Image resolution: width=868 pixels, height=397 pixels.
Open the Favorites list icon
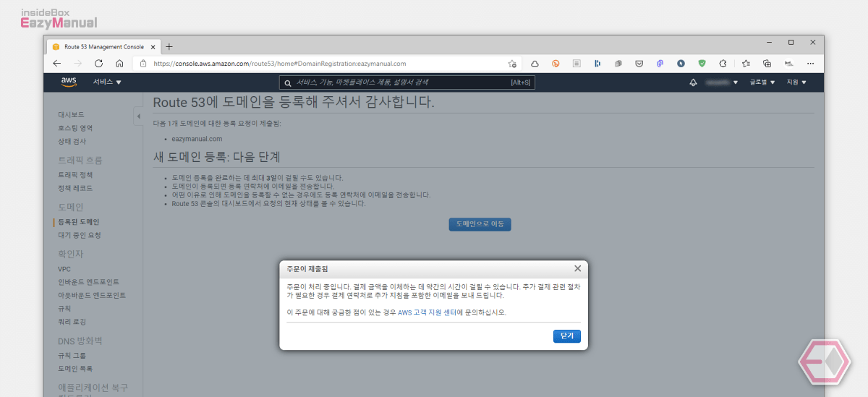[746, 64]
